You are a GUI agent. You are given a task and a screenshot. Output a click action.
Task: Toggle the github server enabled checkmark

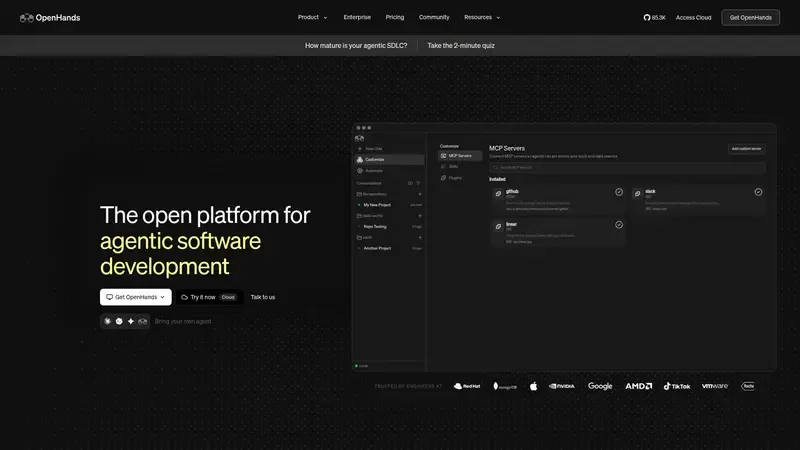click(619, 192)
